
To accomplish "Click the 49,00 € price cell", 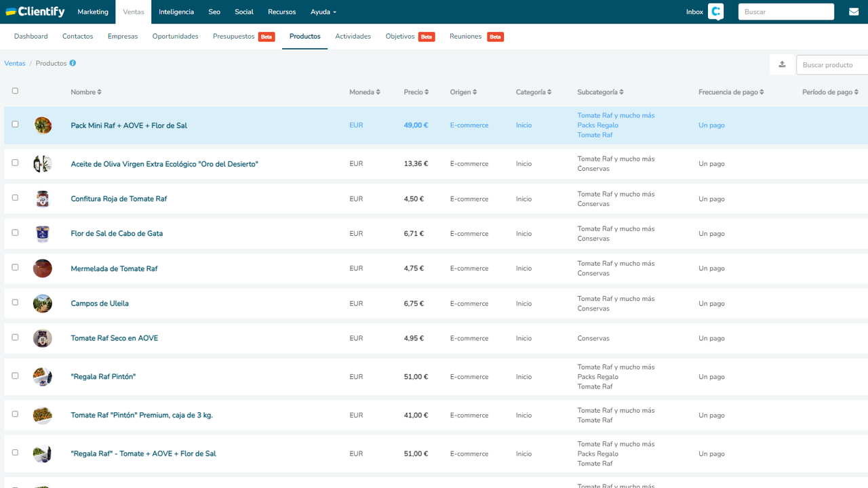I will (x=416, y=125).
